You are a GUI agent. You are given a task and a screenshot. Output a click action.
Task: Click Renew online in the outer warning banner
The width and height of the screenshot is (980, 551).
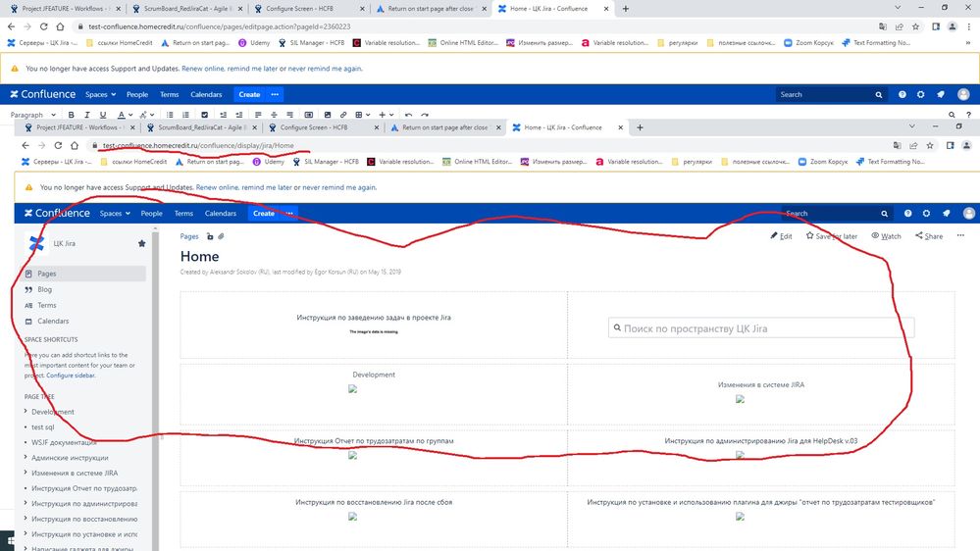pyautogui.click(x=202, y=69)
